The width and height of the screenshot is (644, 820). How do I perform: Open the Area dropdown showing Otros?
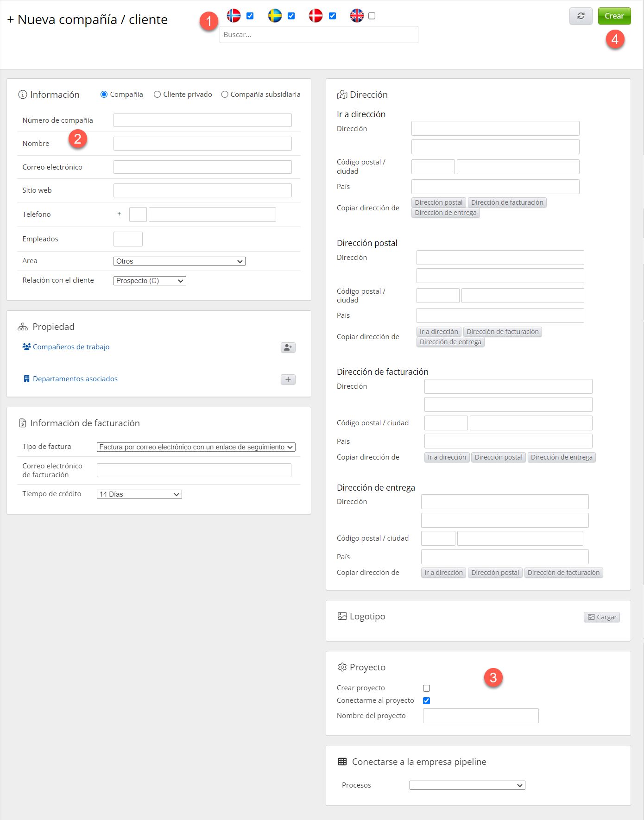179,261
